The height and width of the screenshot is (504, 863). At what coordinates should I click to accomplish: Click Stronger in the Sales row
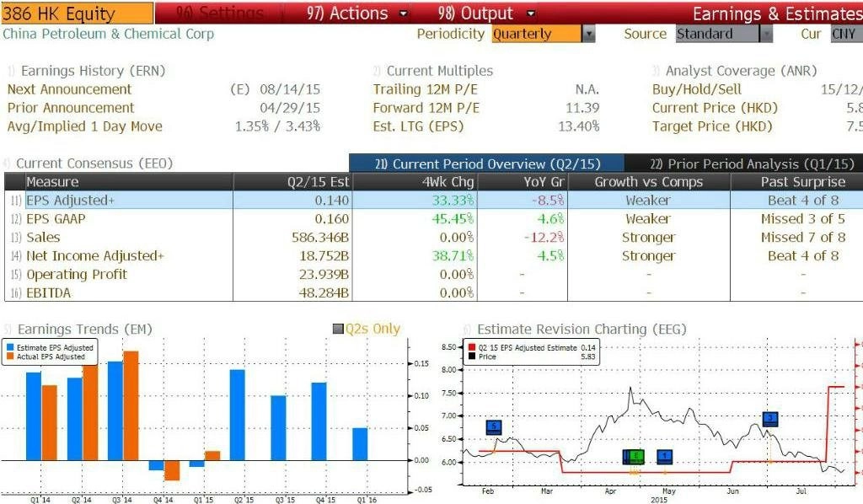[x=648, y=237]
